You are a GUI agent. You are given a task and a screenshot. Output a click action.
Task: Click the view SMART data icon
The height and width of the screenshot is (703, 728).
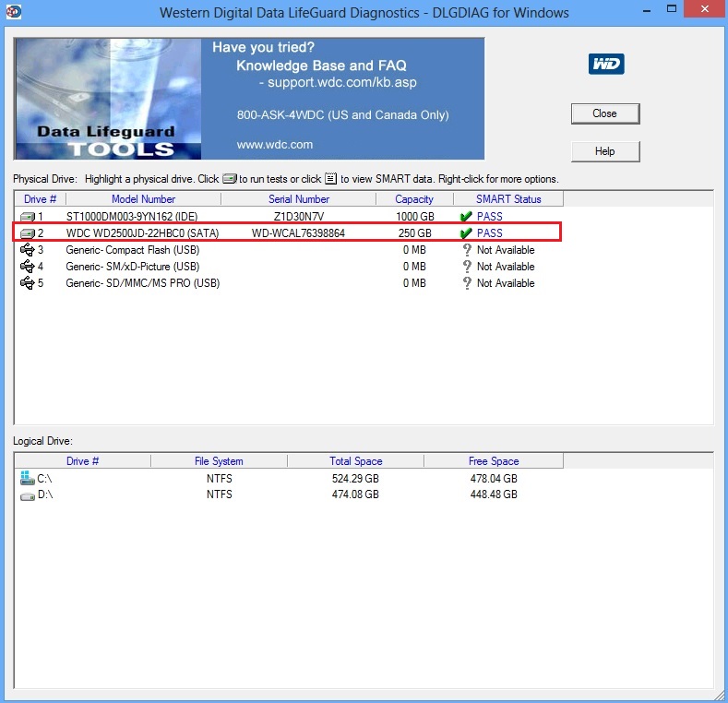tap(330, 178)
